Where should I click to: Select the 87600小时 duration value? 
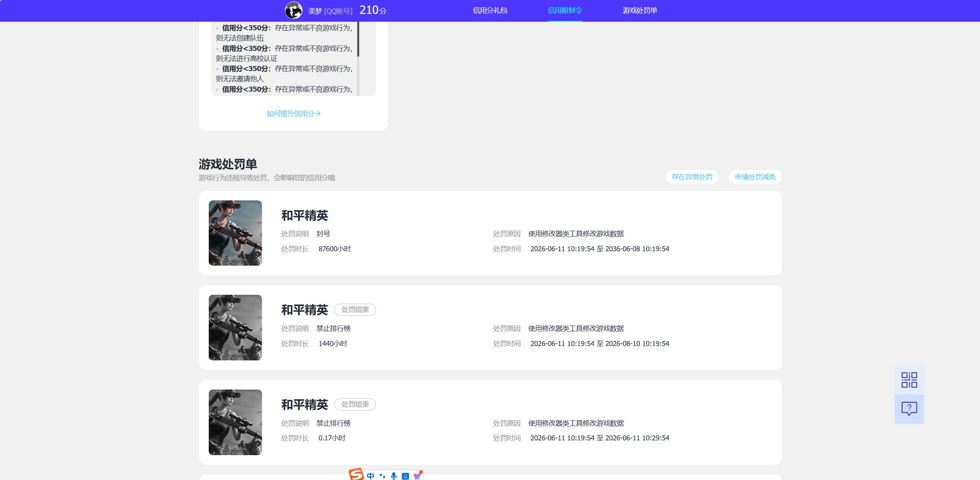coord(334,249)
